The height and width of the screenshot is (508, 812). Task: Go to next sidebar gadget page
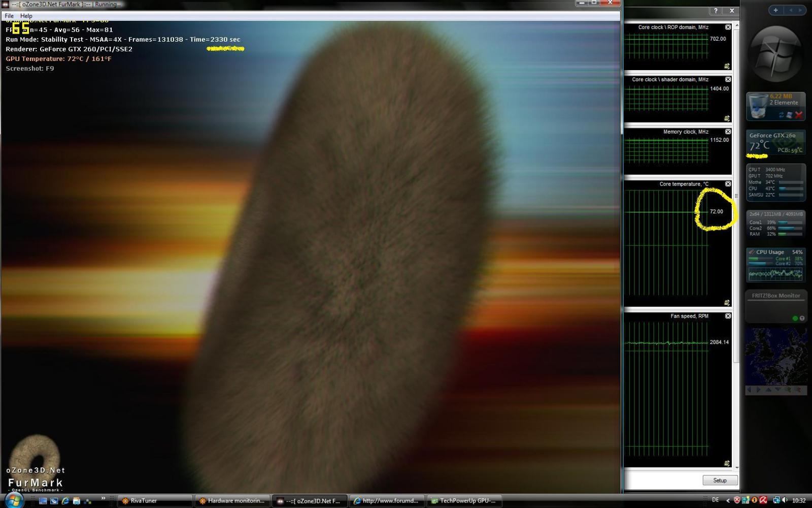pos(800,10)
